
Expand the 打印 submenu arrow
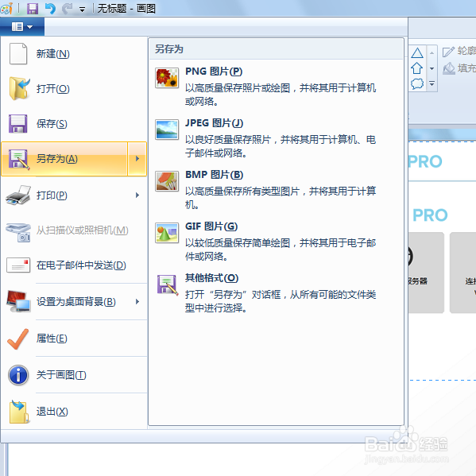137,195
